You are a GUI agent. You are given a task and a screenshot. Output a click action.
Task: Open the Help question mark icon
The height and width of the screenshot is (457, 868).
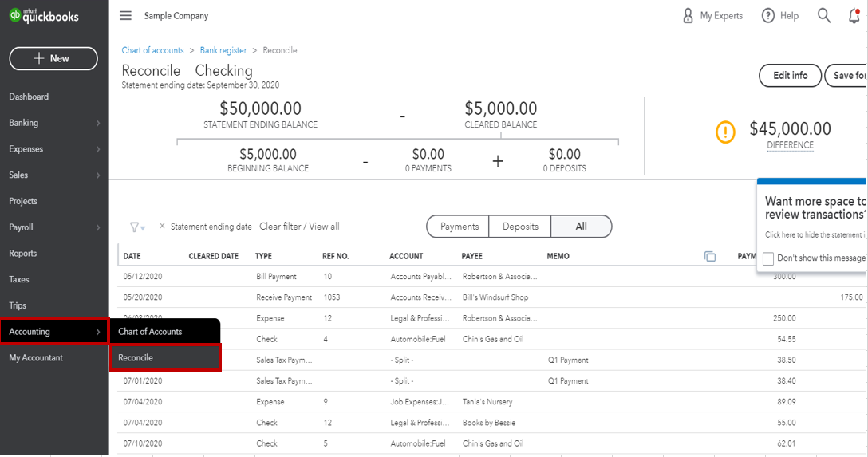[768, 16]
